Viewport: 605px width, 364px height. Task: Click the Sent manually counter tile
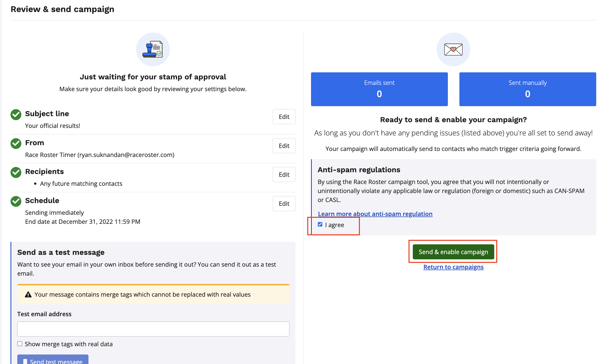click(528, 89)
